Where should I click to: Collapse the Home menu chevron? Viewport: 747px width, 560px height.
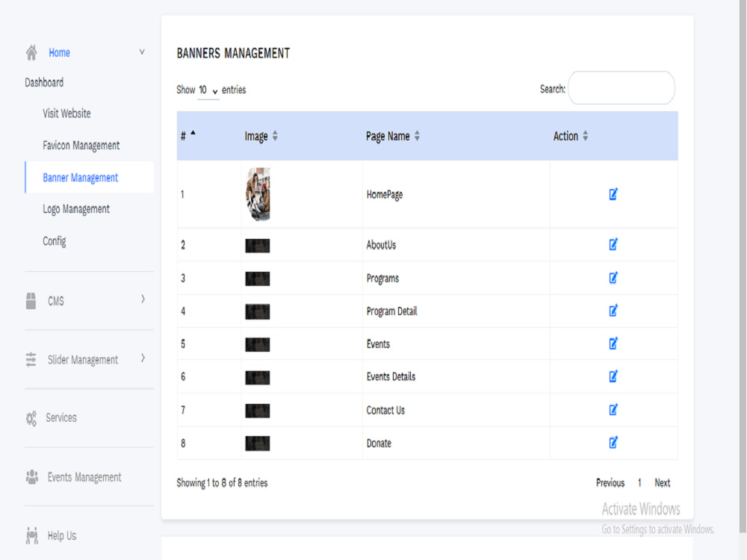click(142, 52)
